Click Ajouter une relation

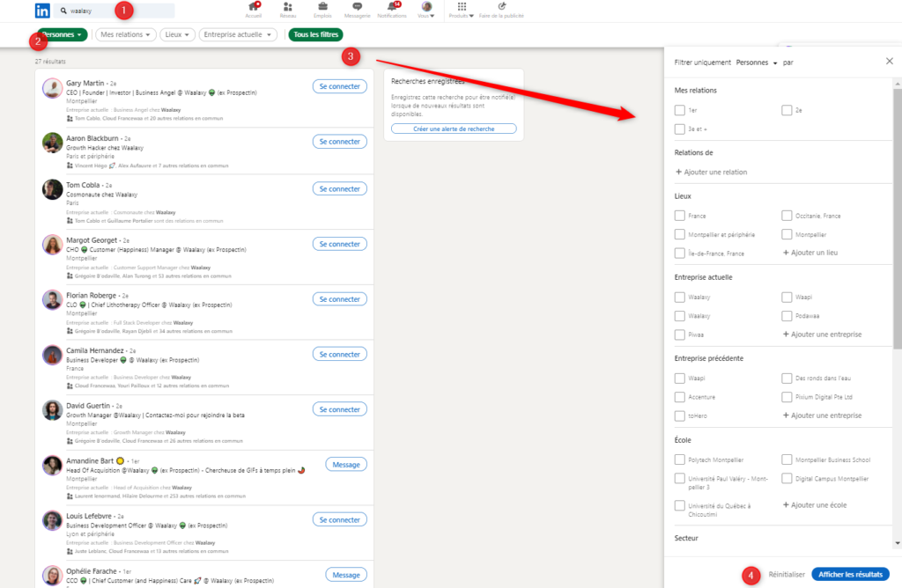click(711, 172)
